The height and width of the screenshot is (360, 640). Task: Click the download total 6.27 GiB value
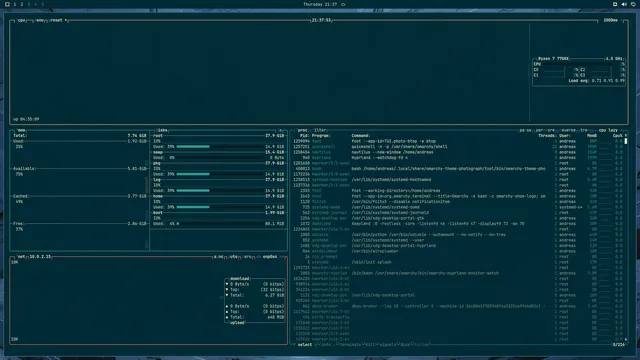coord(274,295)
